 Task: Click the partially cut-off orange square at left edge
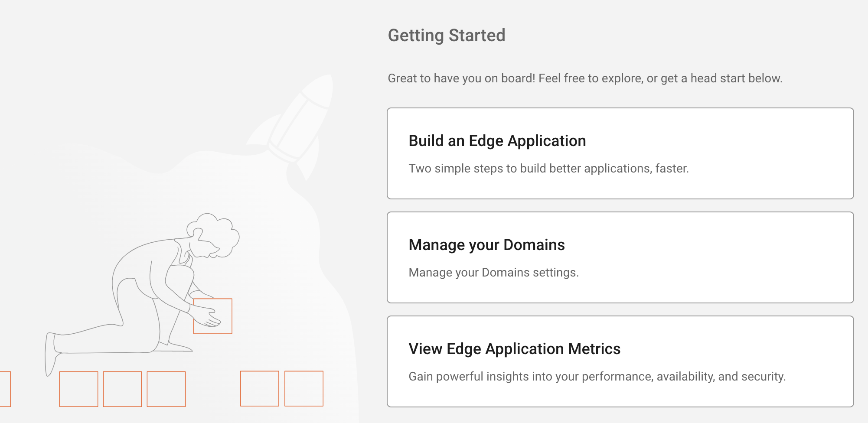coord(5,389)
